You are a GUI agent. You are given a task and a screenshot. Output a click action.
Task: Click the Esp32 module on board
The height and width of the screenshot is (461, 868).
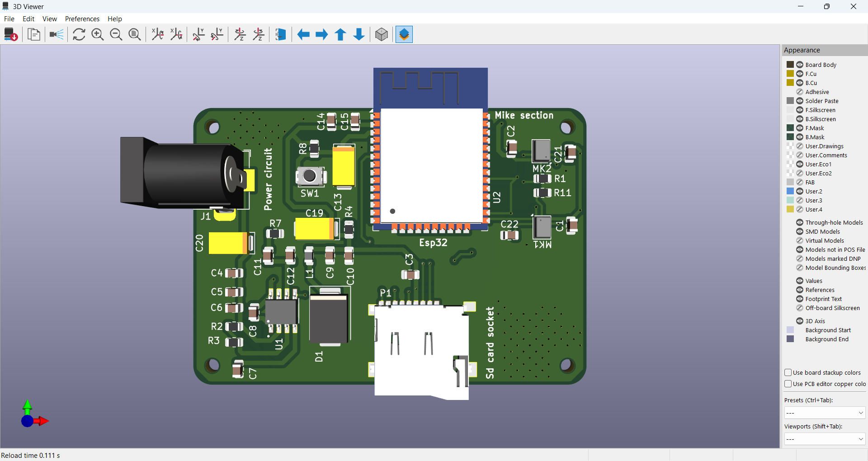[x=431, y=149]
